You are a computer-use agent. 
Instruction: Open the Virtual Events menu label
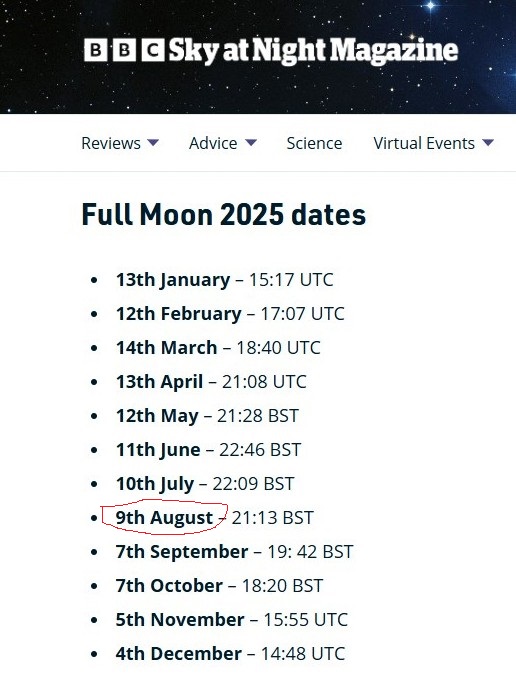424,143
